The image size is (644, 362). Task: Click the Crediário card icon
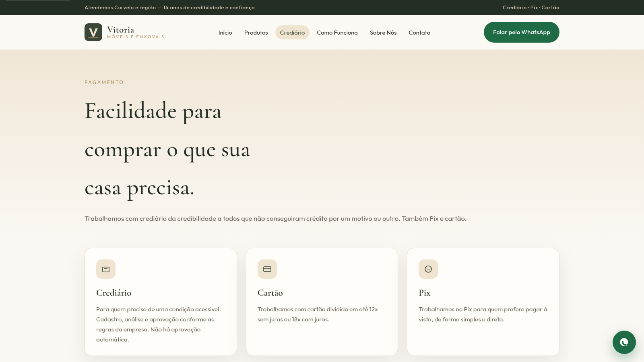pos(106,269)
